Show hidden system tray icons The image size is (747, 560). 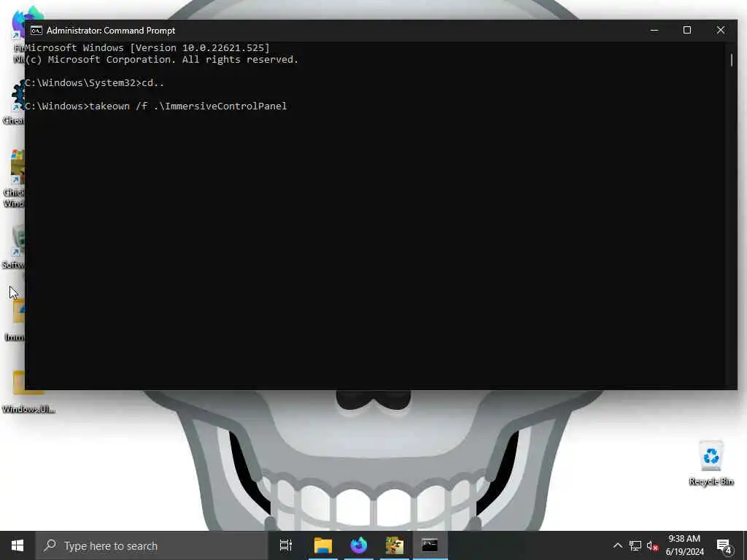coord(617,545)
